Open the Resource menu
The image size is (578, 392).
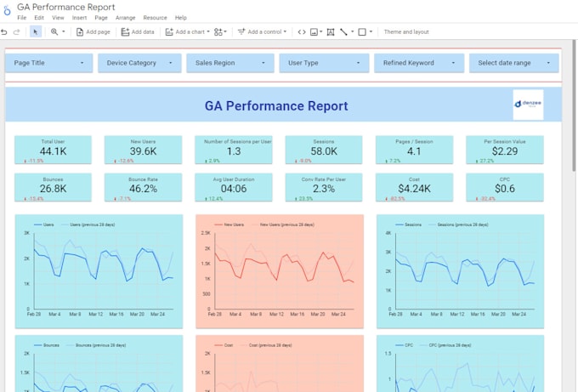point(156,18)
